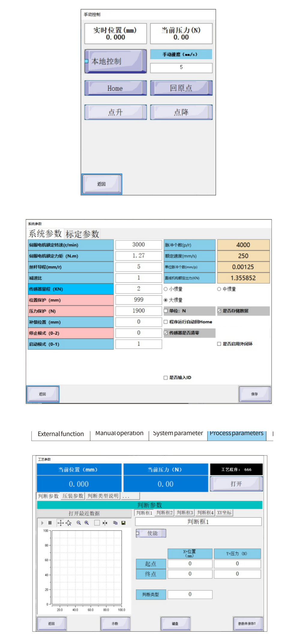Select the chart zoom-axes crosshair tool
The image size is (300, 644).
point(69,523)
